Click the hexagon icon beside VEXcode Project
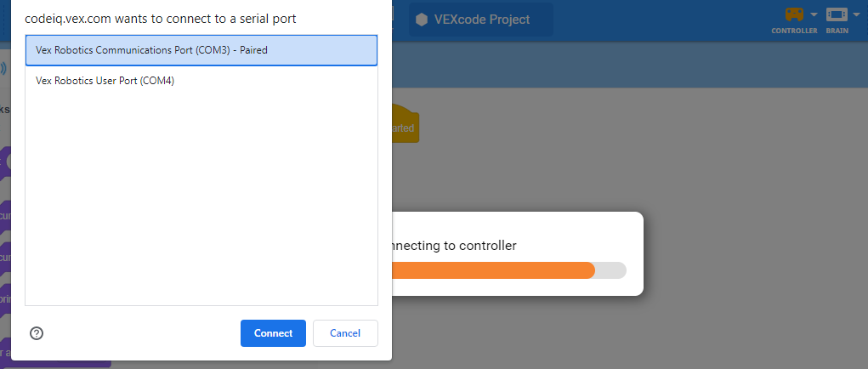The width and height of the screenshot is (868, 369). click(422, 20)
